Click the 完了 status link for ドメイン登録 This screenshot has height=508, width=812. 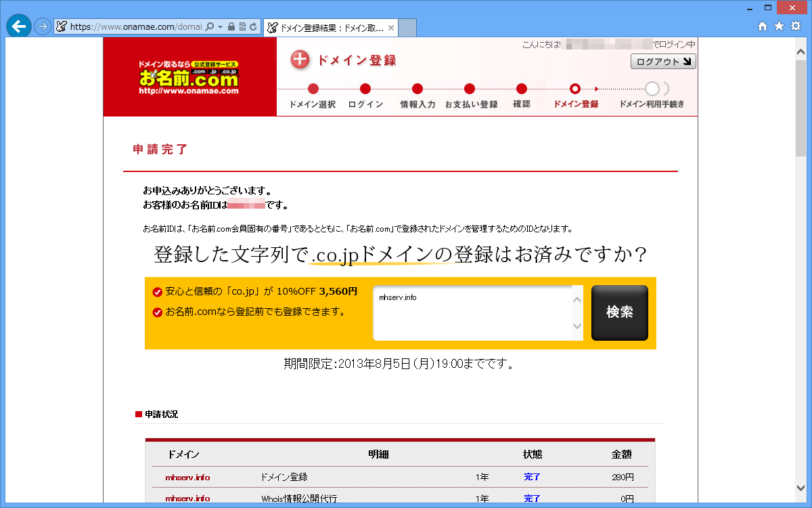pyautogui.click(x=532, y=477)
